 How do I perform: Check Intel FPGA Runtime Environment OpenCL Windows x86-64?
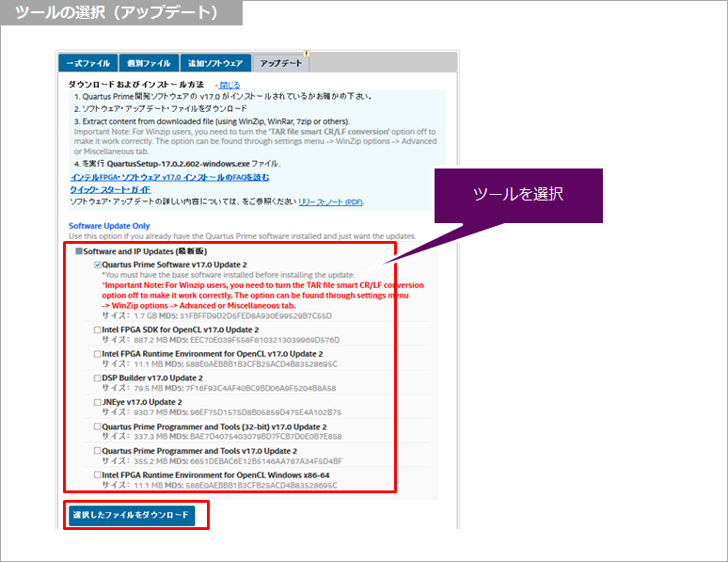pos(98,475)
